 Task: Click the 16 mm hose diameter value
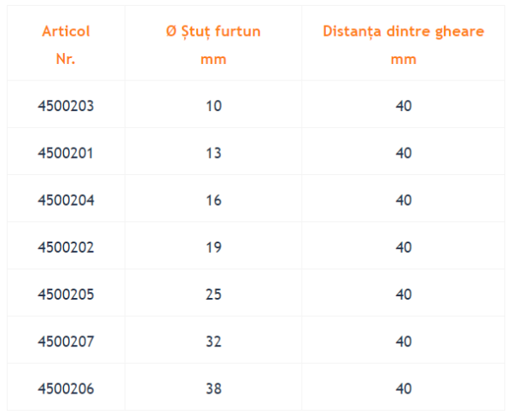[x=213, y=201]
